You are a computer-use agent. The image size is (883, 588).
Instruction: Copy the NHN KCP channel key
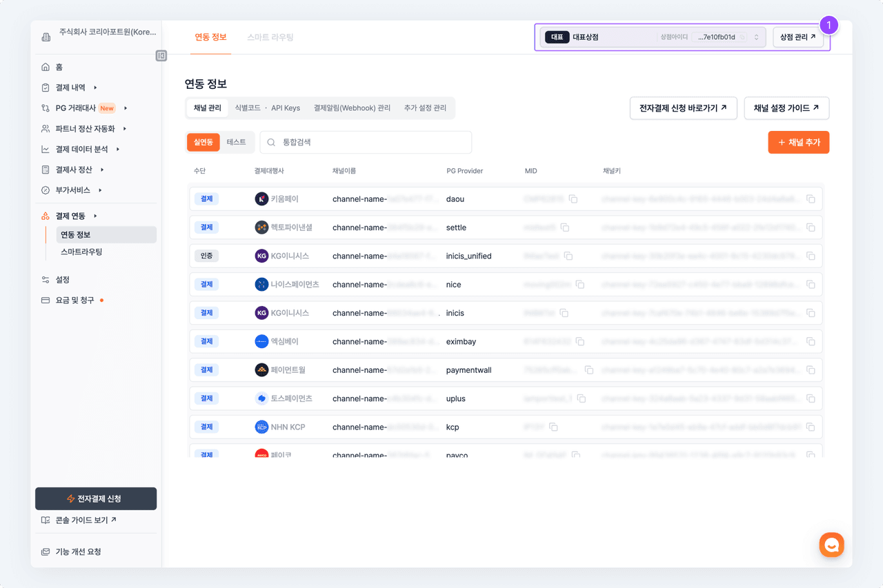pos(811,427)
